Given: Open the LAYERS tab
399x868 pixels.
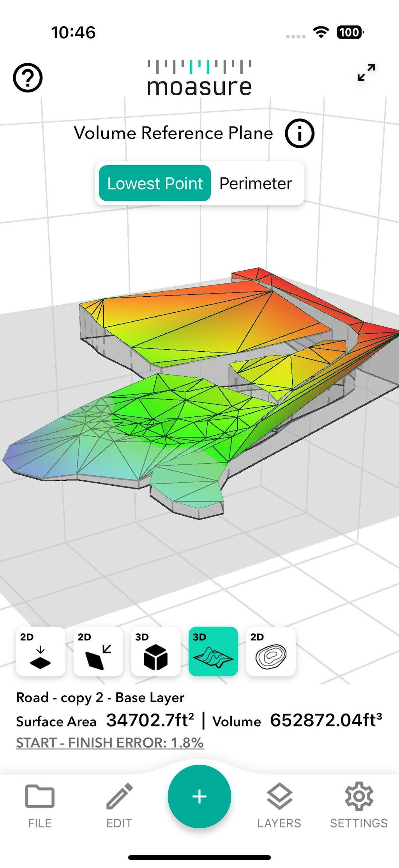Looking at the screenshot, I should tap(279, 806).
